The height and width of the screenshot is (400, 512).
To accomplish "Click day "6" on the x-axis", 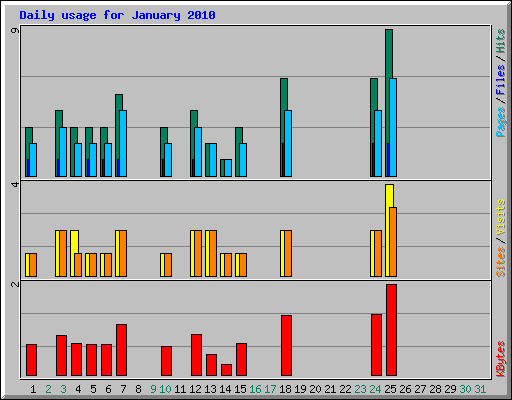I will tap(108, 389).
